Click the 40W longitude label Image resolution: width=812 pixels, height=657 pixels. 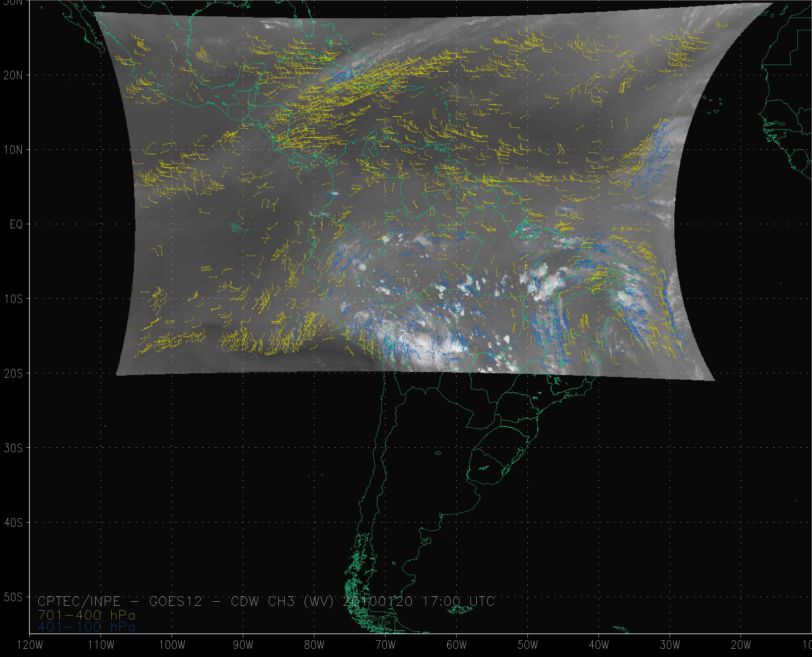pos(599,645)
